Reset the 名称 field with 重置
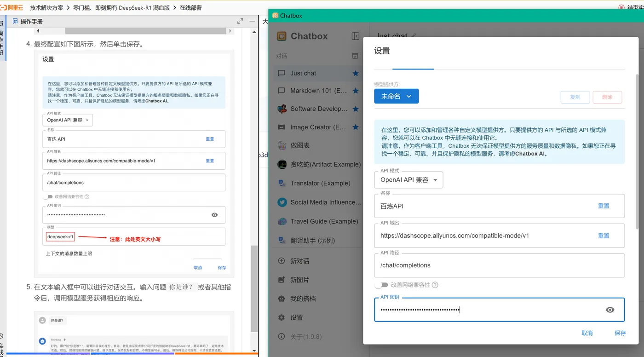 tap(604, 206)
